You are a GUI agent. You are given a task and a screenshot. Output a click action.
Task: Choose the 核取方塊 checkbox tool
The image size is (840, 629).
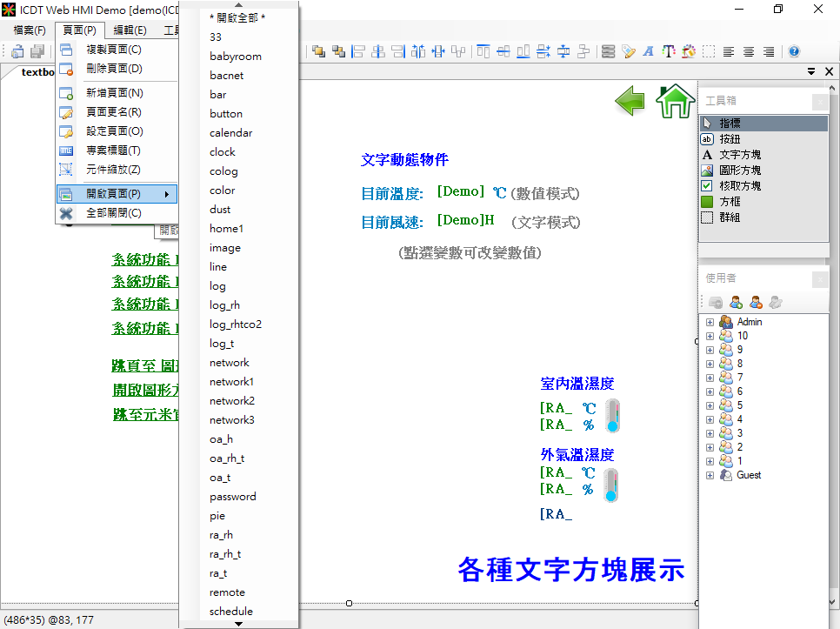click(x=739, y=186)
